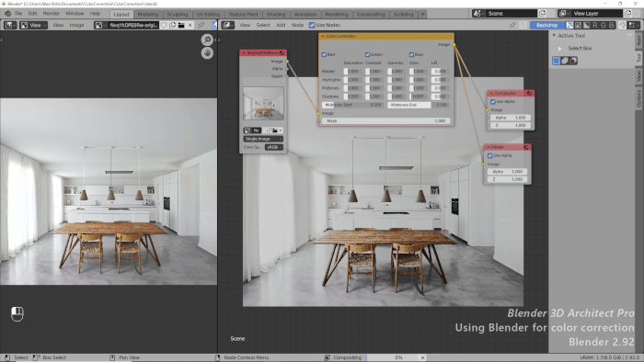Click new scene icon next to Scene field
The width and height of the screenshot is (644, 362).
pos(542,14)
